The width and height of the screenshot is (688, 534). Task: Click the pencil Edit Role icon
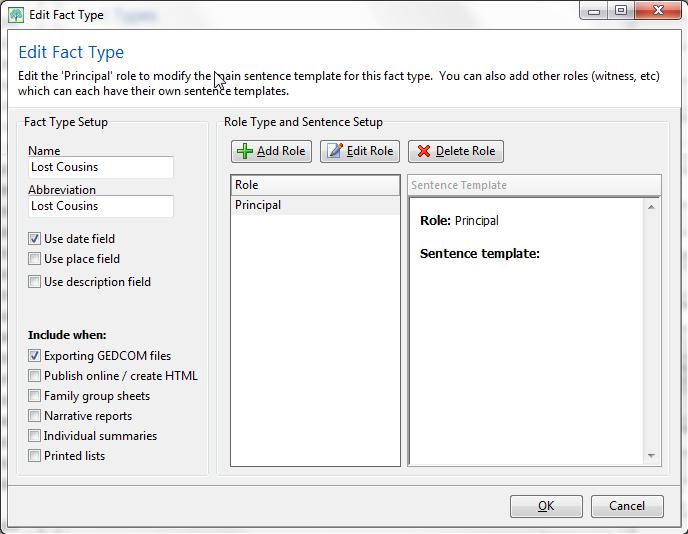point(335,151)
